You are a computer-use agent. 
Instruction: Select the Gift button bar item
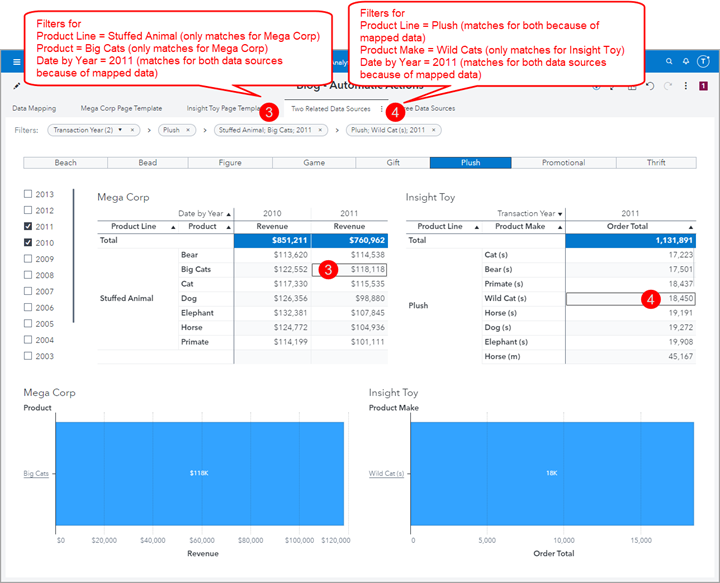click(393, 163)
